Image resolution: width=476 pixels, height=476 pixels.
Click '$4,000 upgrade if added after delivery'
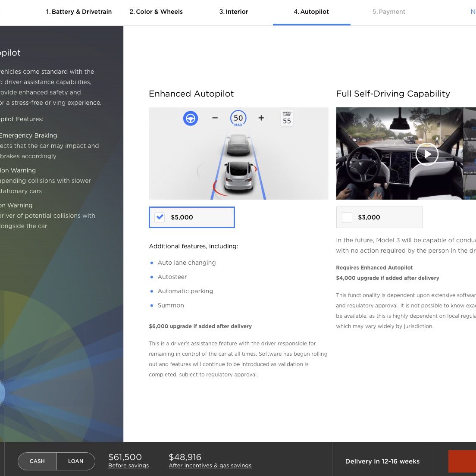(x=388, y=278)
